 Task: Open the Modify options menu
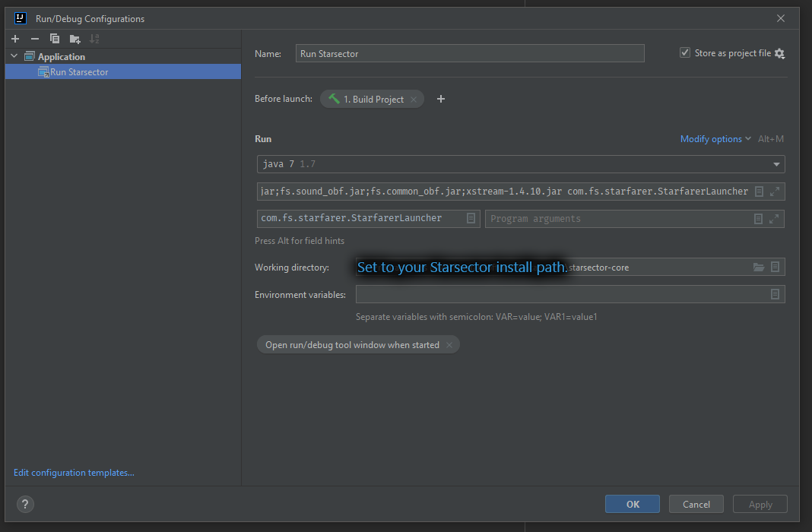[715, 139]
